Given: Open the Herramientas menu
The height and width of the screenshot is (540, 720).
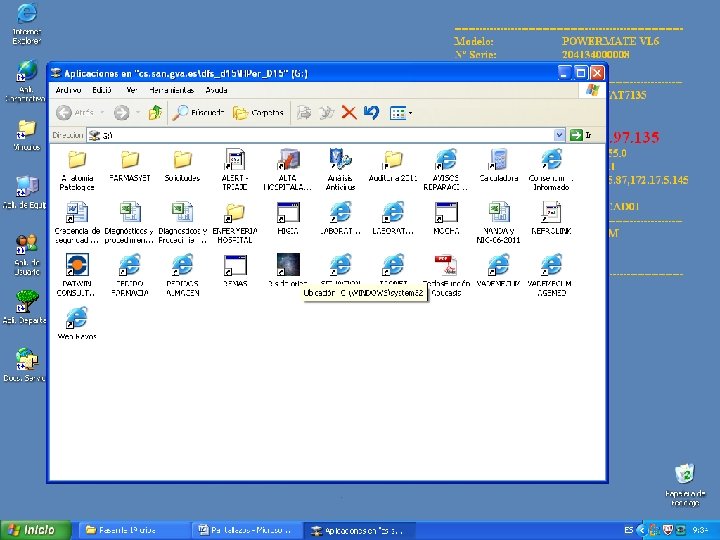Looking at the screenshot, I should point(171,90).
